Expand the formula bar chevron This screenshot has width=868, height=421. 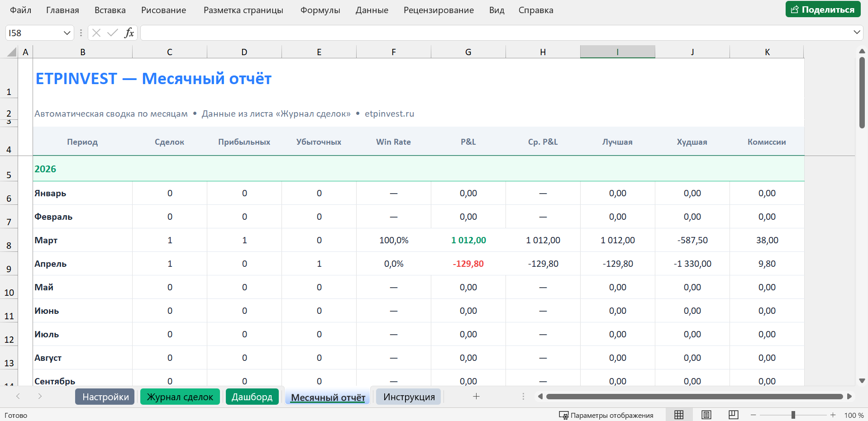[857, 32]
